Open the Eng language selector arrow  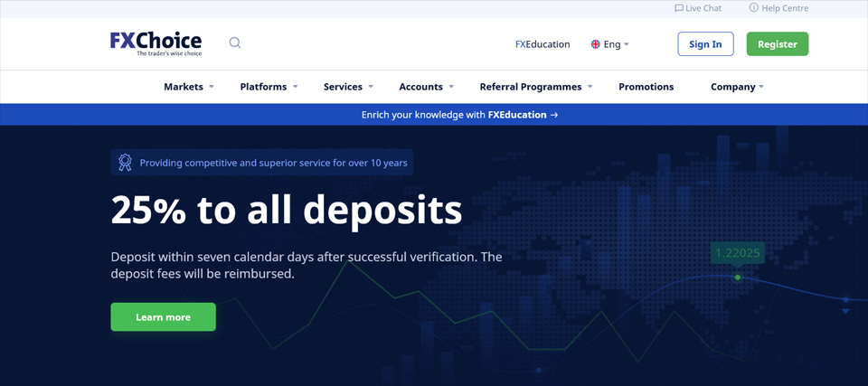[626, 44]
